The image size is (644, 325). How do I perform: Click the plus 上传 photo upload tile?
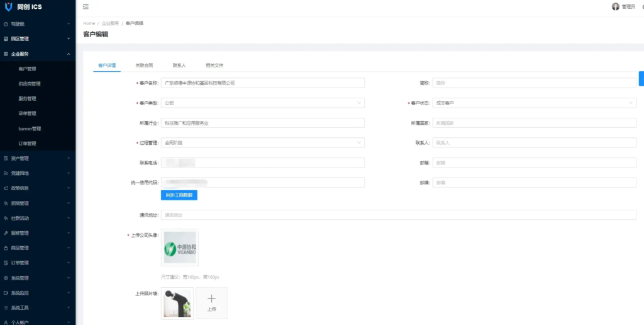tap(211, 303)
